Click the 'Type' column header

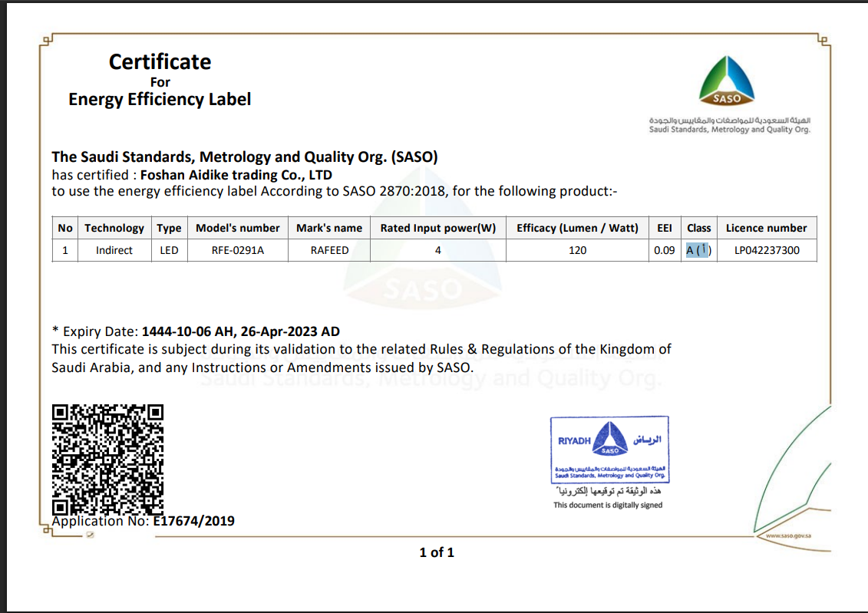click(169, 228)
